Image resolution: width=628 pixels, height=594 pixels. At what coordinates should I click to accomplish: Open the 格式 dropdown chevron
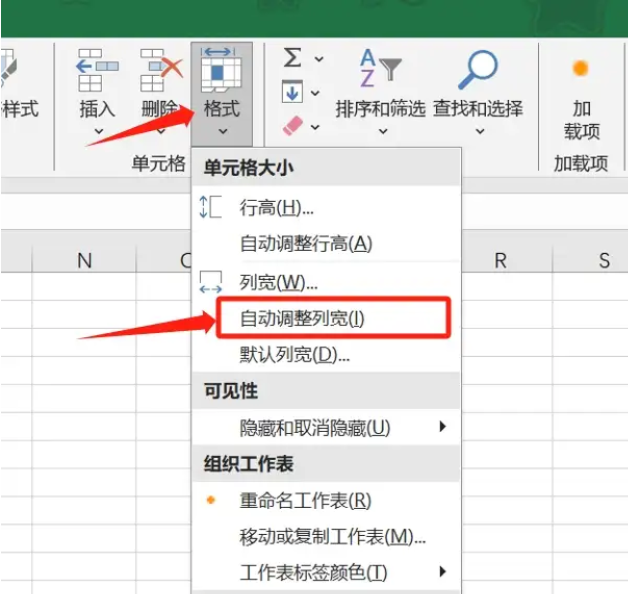click(223, 131)
